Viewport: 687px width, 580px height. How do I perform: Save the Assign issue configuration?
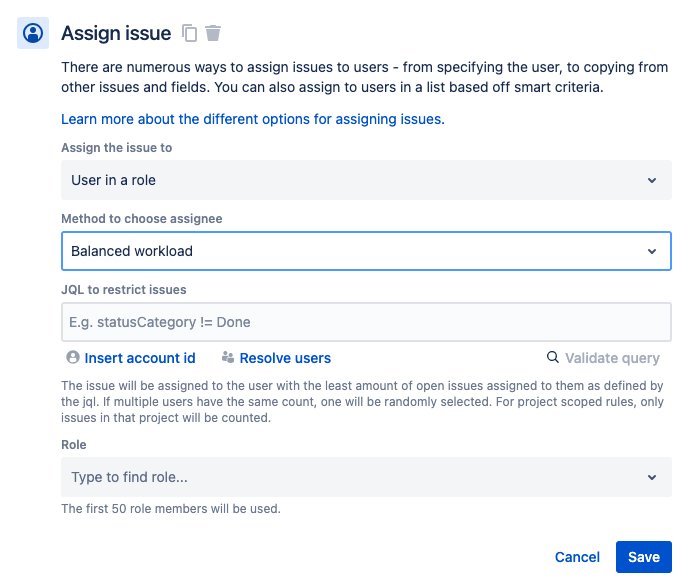(x=644, y=557)
